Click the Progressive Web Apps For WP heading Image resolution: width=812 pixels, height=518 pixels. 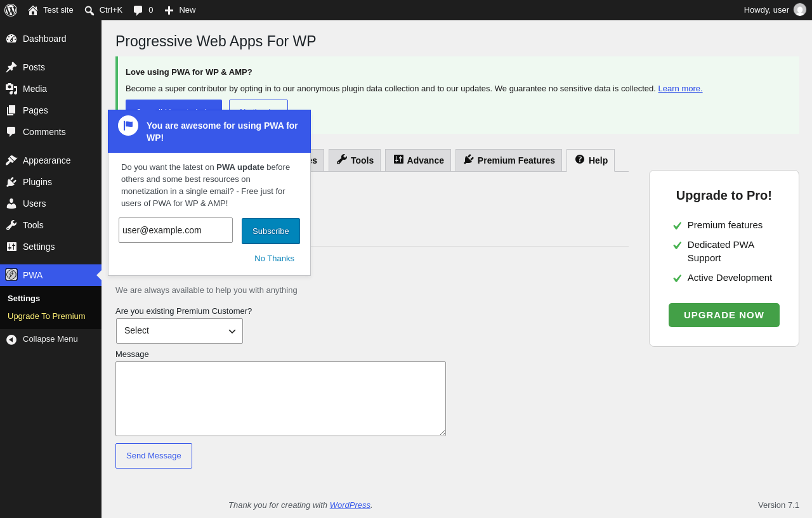(x=216, y=41)
